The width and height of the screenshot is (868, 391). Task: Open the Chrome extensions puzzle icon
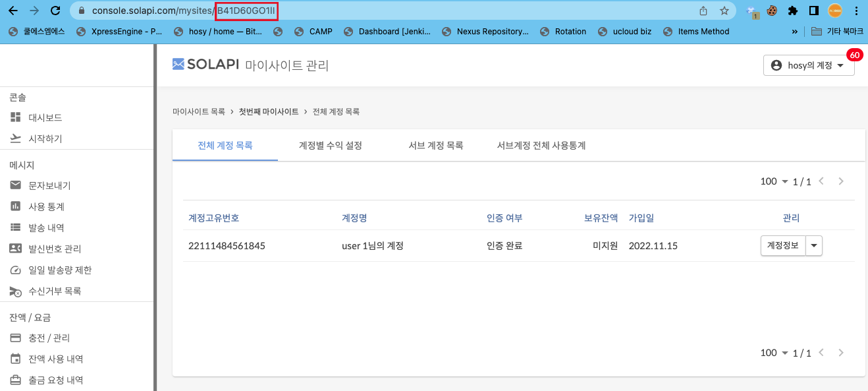(793, 11)
